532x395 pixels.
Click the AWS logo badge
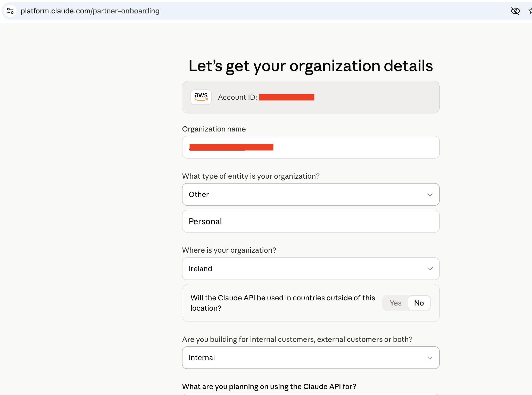pos(201,97)
